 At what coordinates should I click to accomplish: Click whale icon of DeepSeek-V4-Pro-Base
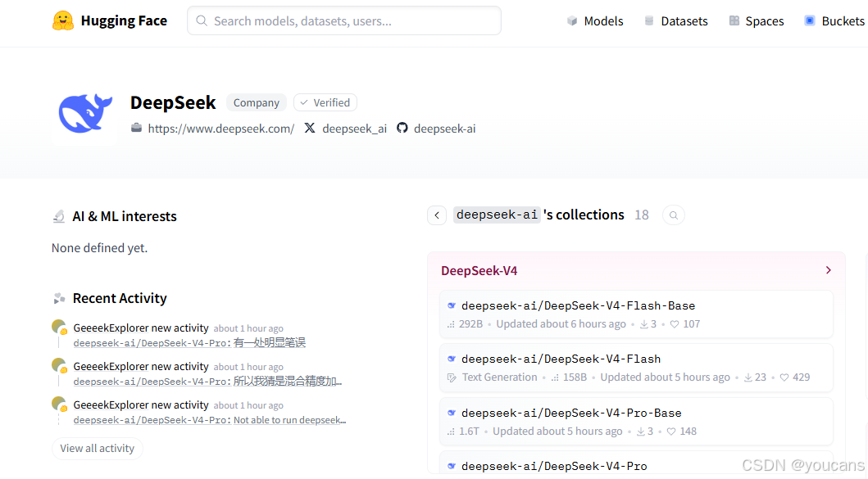click(452, 413)
